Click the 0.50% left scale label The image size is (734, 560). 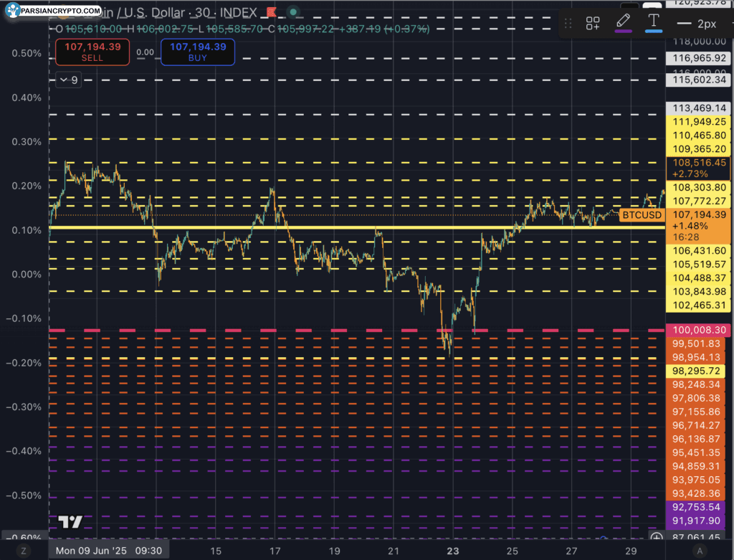(x=27, y=53)
